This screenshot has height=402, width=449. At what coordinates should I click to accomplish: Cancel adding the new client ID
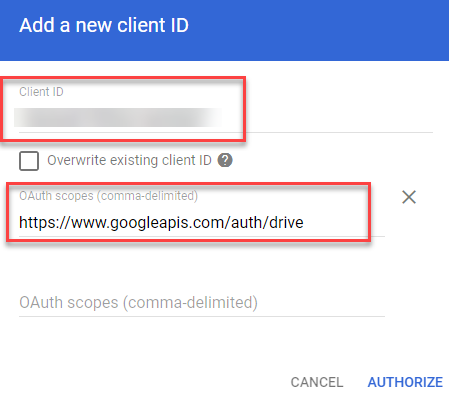coord(317,382)
